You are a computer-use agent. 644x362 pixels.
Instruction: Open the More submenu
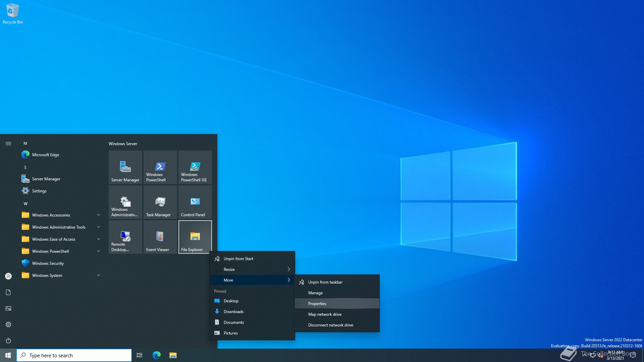coord(252,280)
